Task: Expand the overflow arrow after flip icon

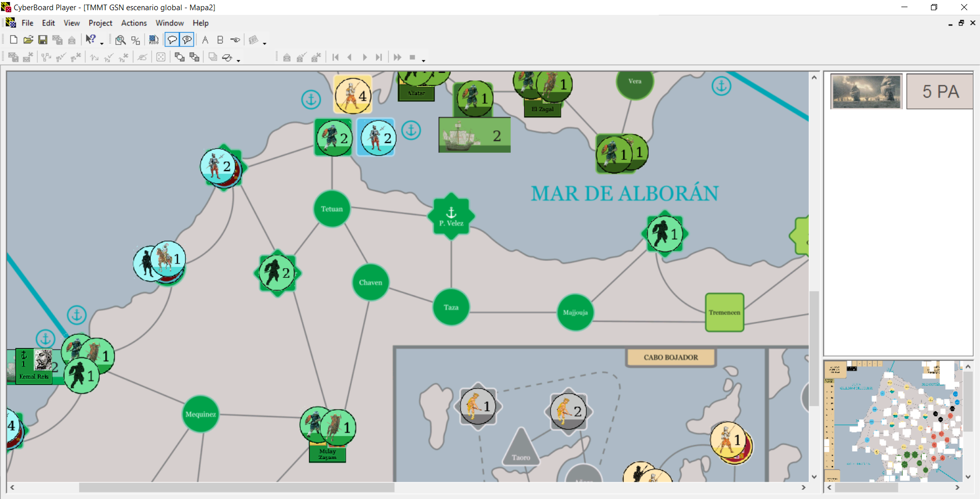Action: point(238,61)
